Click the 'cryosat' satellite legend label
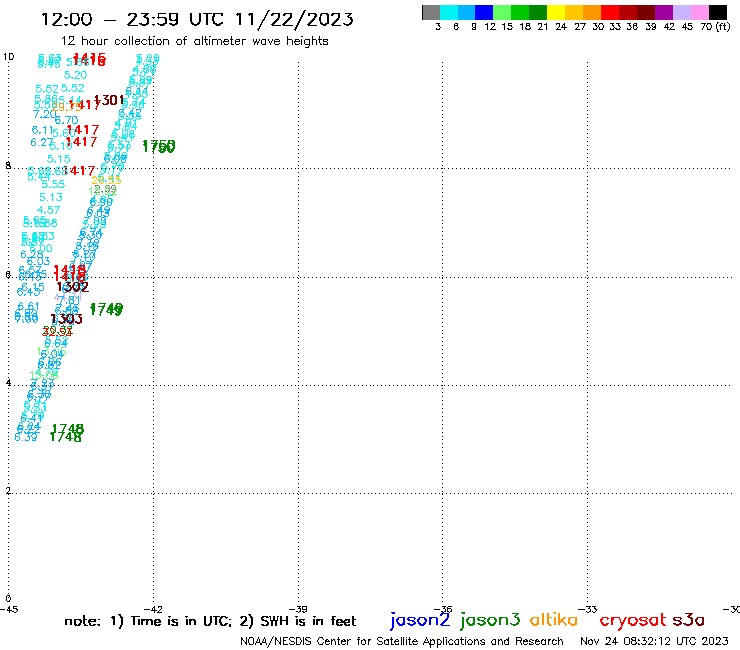Screen dimensions: 740x650 tap(633, 620)
